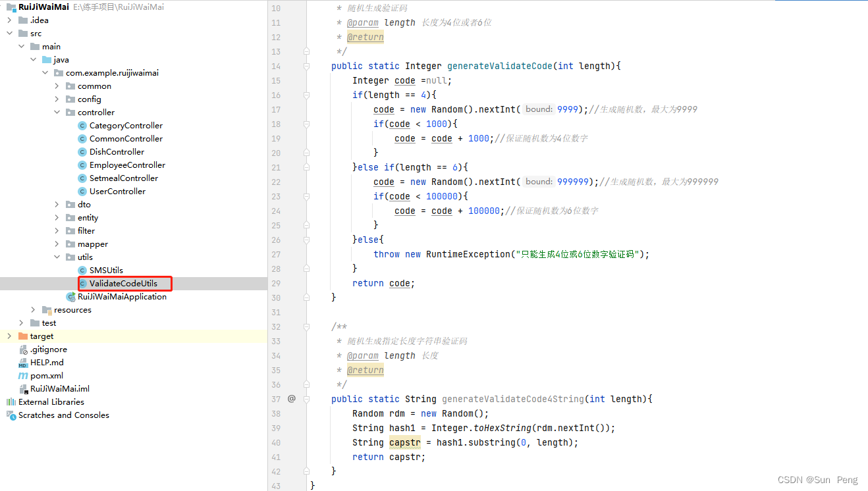Click generateValidateCode method name
Image resolution: width=868 pixels, height=491 pixels.
[x=500, y=66]
